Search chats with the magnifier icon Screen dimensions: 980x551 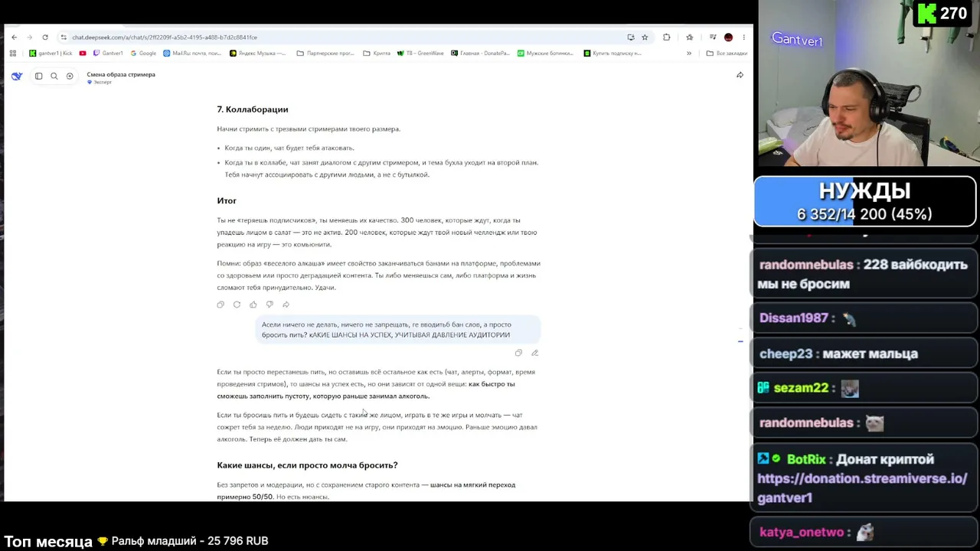coord(54,76)
